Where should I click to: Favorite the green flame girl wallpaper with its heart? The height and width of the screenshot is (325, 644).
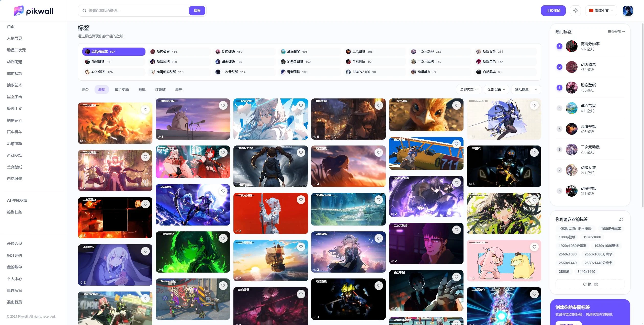click(223, 238)
